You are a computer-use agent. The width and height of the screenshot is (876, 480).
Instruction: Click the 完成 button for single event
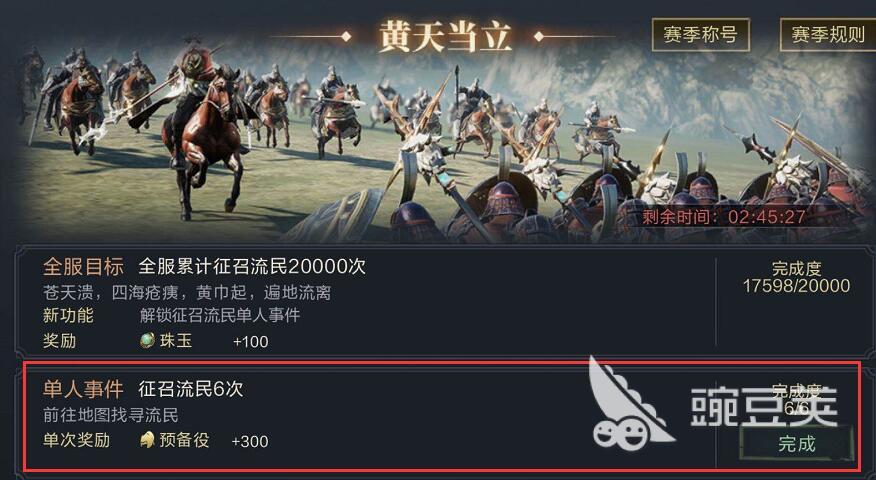[797, 444]
